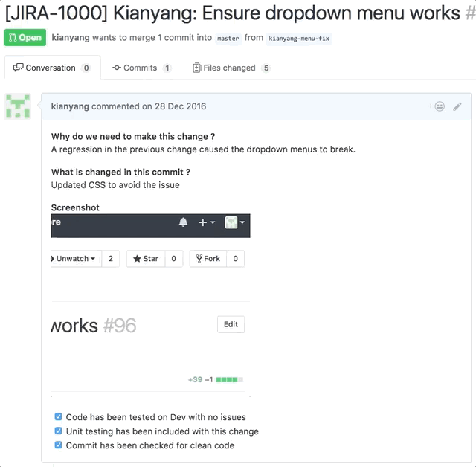The image size is (476, 467).
Task: Click the Conversation count 0 badge
Action: (x=86, y=68)
